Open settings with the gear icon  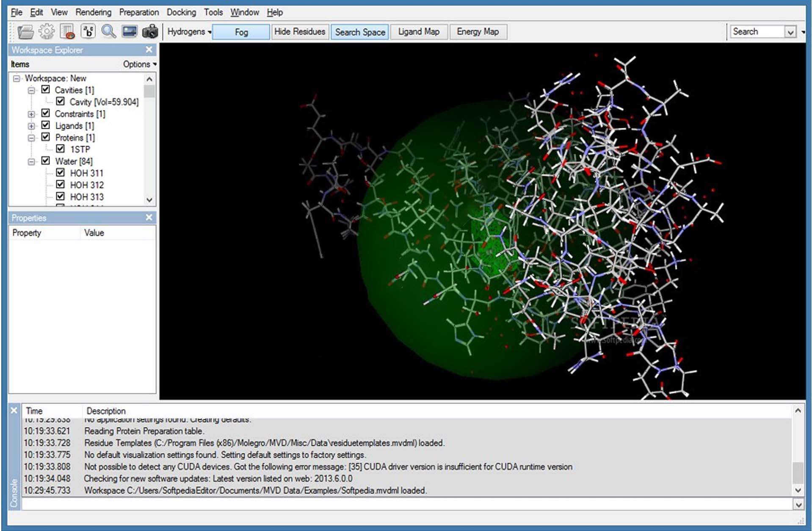47,32
